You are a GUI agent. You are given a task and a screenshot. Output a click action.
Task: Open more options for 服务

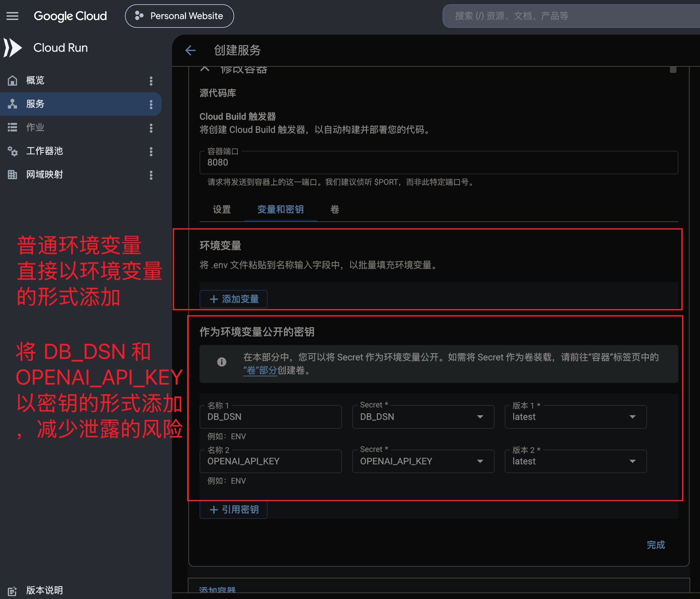click(x=151, y=104)
